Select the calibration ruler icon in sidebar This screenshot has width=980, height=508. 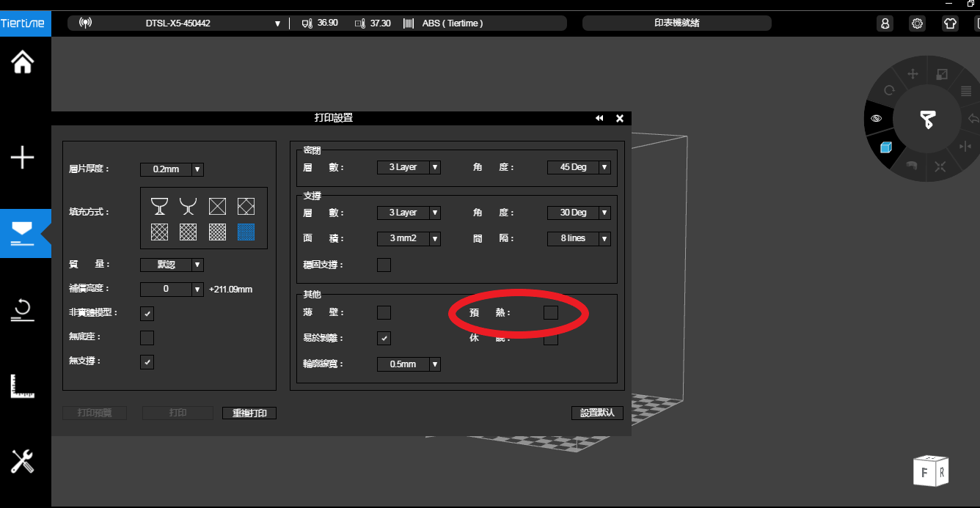(22, 386)
